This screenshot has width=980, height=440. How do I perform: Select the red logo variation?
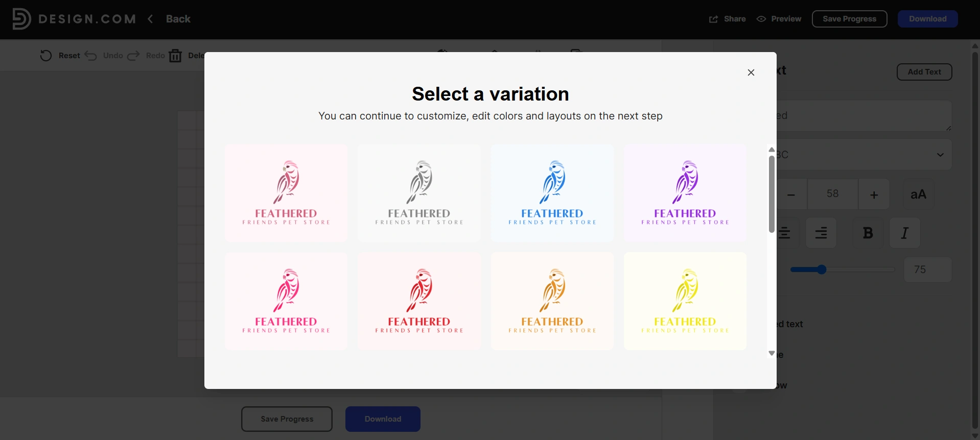click(419, 301)
